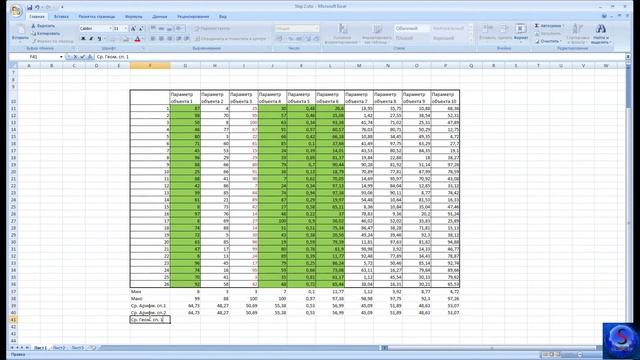Toggle italic formatting
This screenshot has width=640, height=360.
[91, 39]
